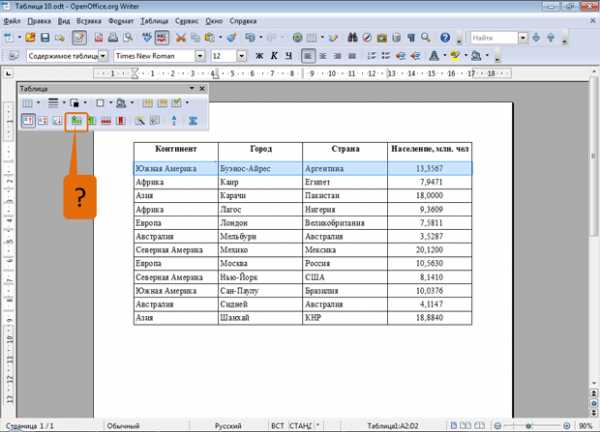Toggle align left
The height and width of the screenshot is (432, 600).
click(308, 56)
